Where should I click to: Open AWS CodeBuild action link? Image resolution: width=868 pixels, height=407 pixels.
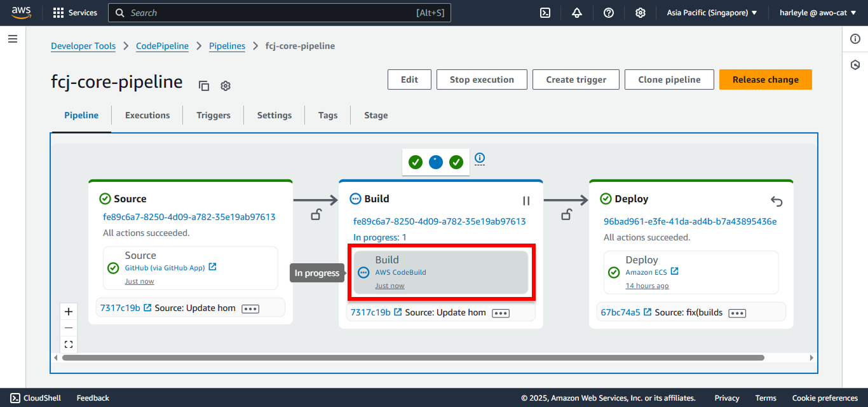tap(400, 272)
